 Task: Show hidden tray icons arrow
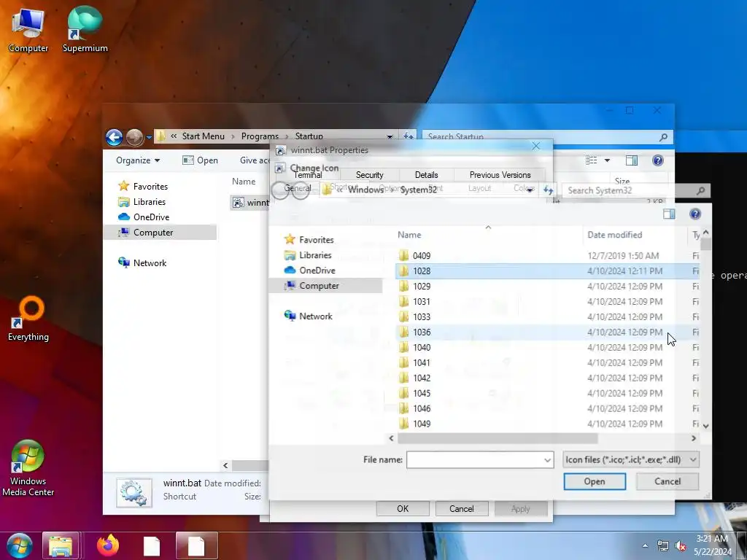point(645,545)
